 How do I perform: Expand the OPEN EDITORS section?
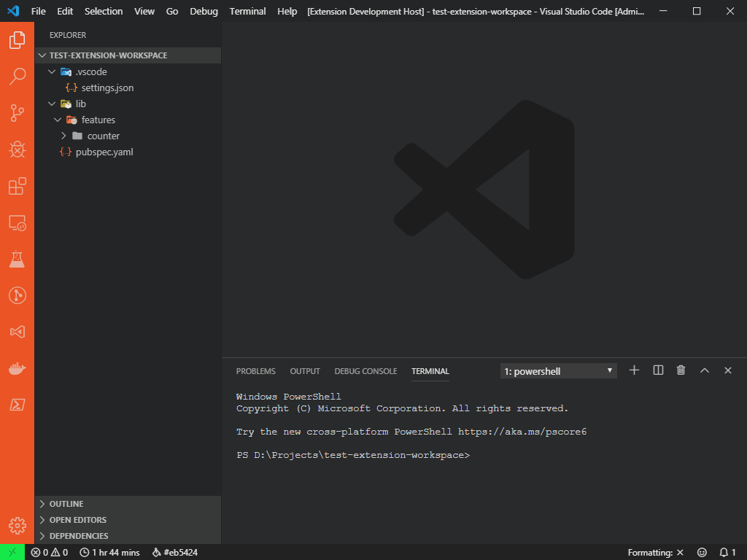coord(128,520)
